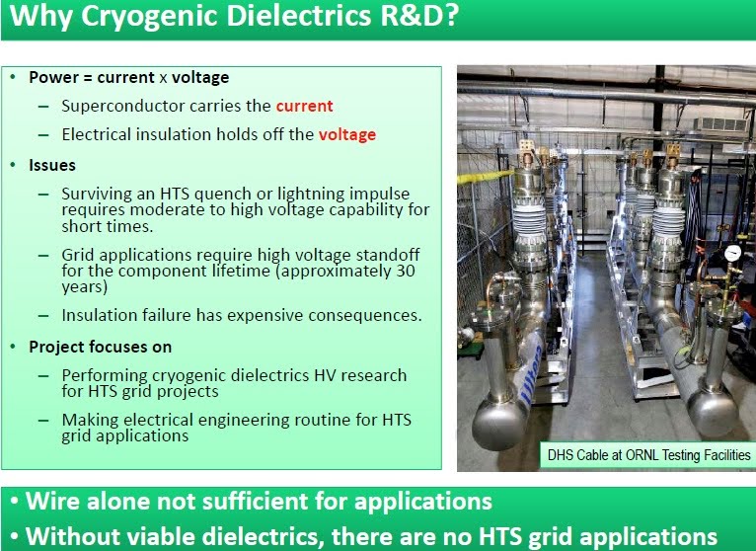Click the photo of the cable test facility

[606, 268]
